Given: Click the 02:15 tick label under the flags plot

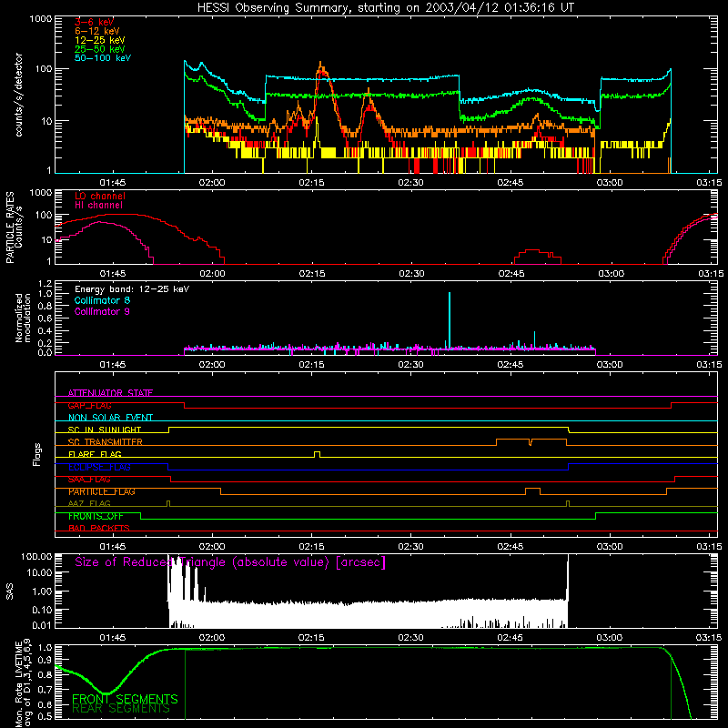Looking at the screenshot, I should tap(311, 547).
